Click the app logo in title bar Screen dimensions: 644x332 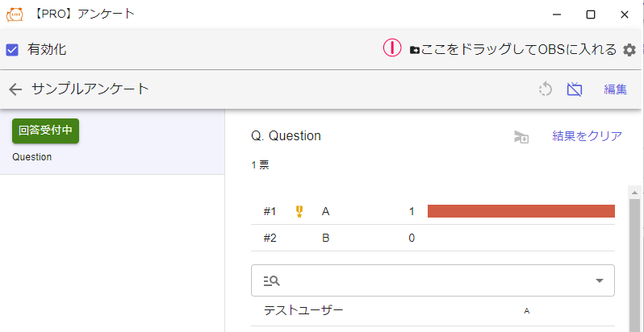[15, 15]
